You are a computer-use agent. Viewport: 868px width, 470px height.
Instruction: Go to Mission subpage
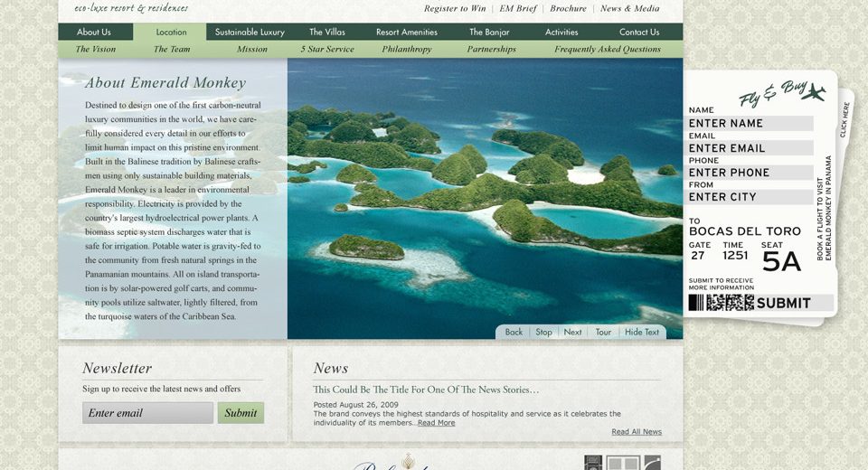(252, 50)
